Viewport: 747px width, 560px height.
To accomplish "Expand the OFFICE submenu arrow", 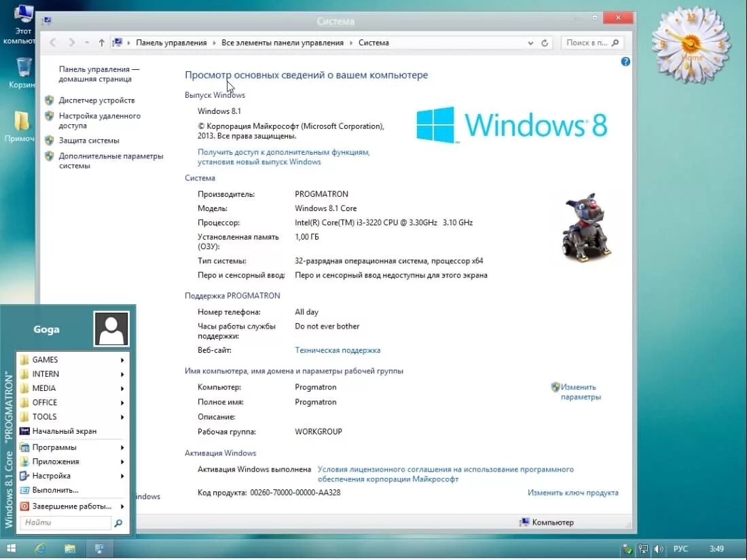I will point(122,403).
